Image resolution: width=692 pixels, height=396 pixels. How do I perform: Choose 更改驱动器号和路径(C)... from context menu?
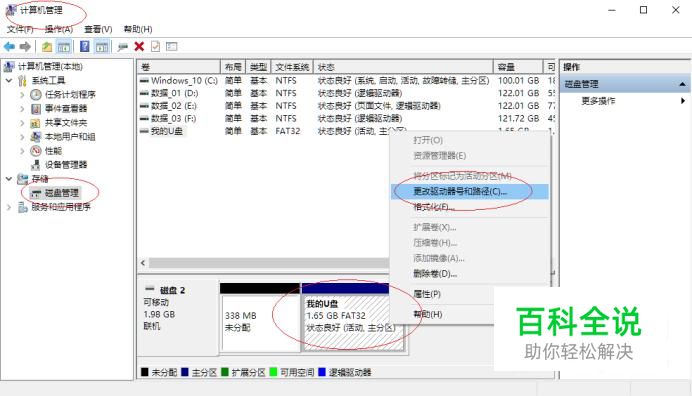pos(470,192)
